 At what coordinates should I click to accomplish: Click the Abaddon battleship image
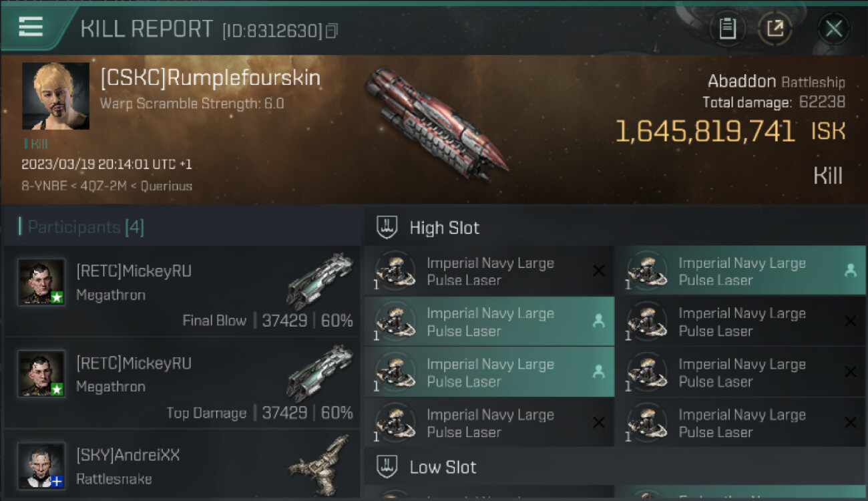pyautogui.click(x=435, y=122)
